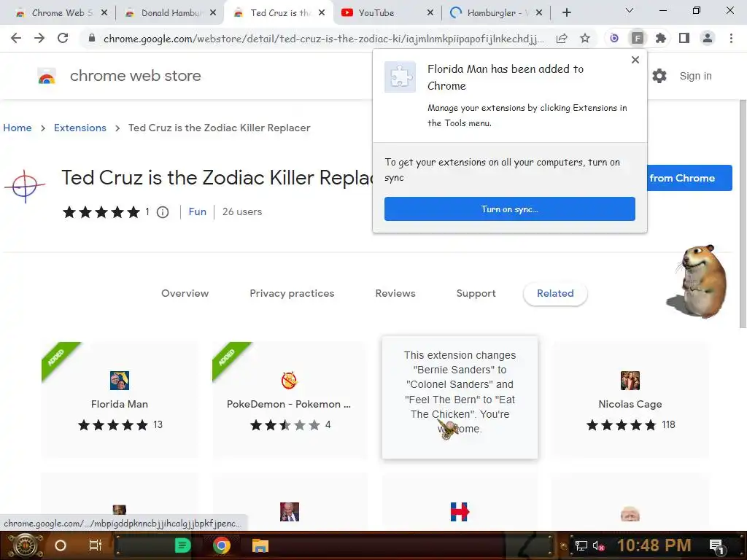The image size is (747, 560).
Task: Click the 26 users text
Action: click(242, 212)
